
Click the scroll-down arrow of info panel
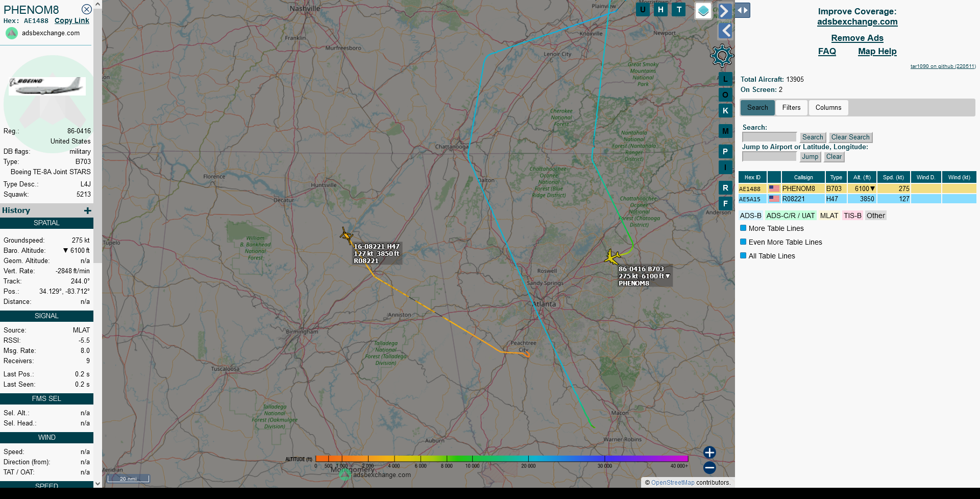(98, 483)
